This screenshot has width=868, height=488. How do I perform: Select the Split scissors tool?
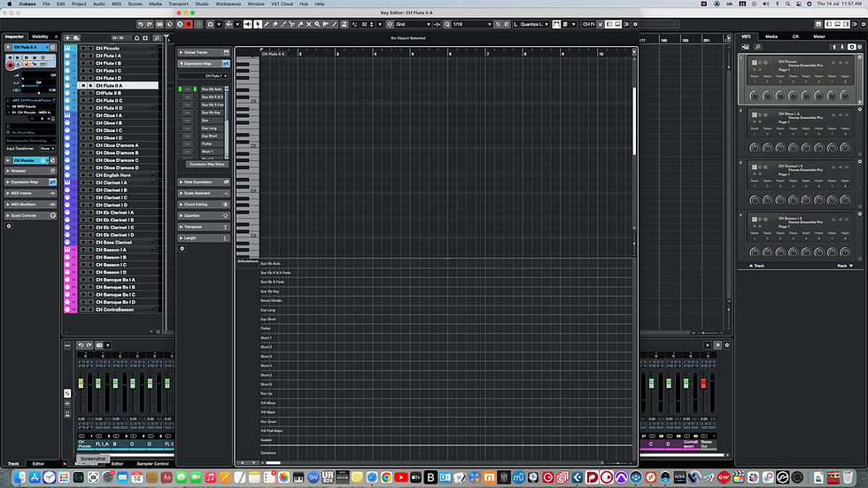pos(291,24)
